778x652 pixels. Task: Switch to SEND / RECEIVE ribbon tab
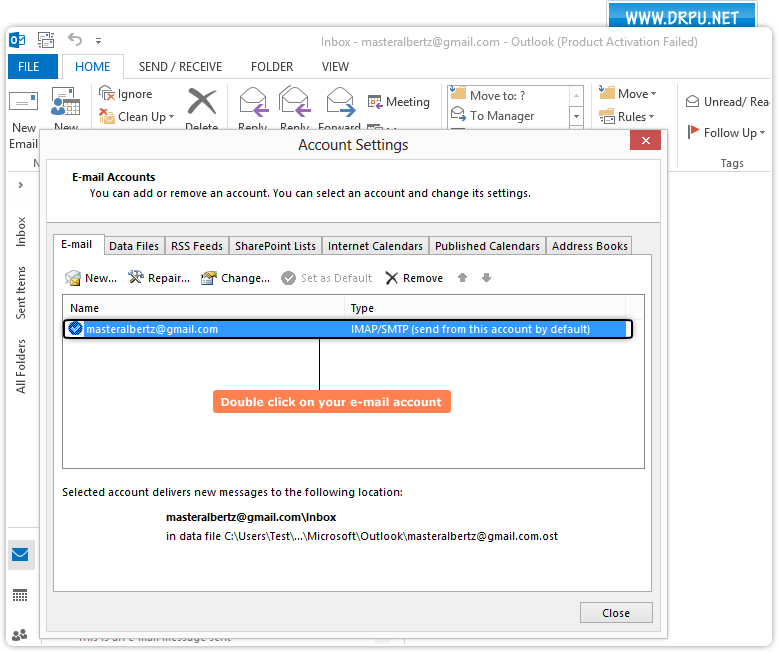click(180, 66)
